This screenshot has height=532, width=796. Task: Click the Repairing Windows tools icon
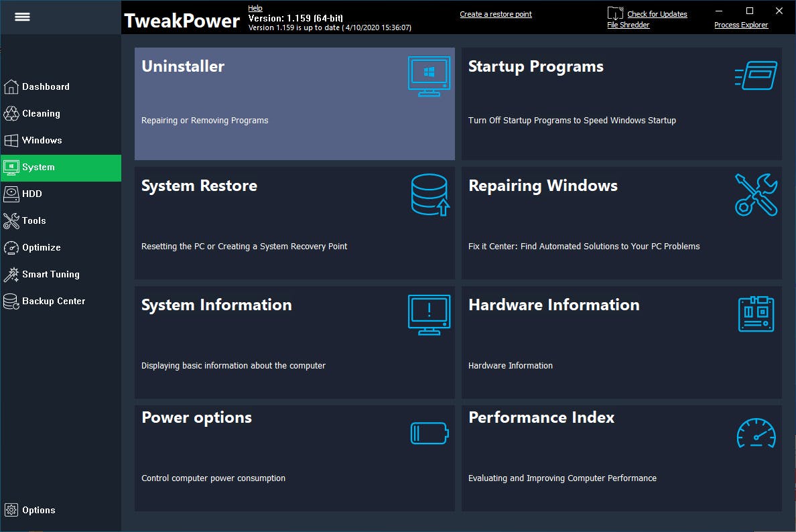tap(756, 195)
